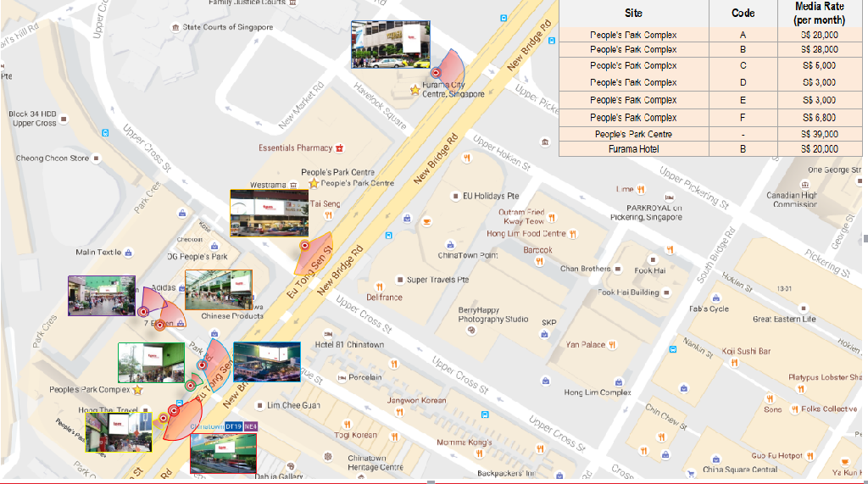This screenshot has height=484, width=868.
Task: Click the South Bridge Rd street label
Action: click(715, 255)
